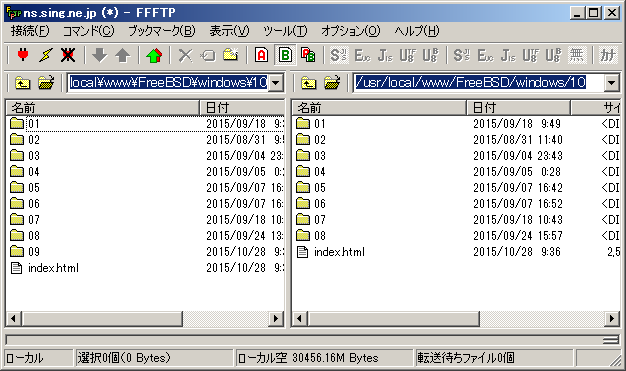Select EUC in the group beside 無

[485, 55]
